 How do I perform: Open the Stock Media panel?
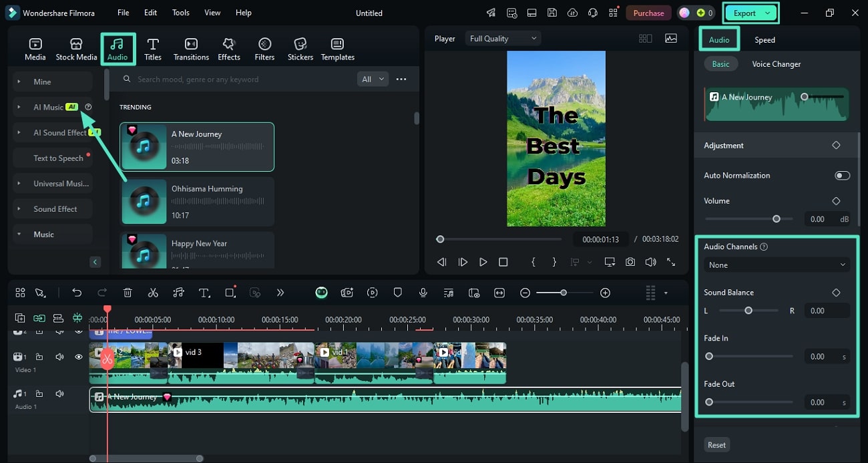tap(76, 49)
